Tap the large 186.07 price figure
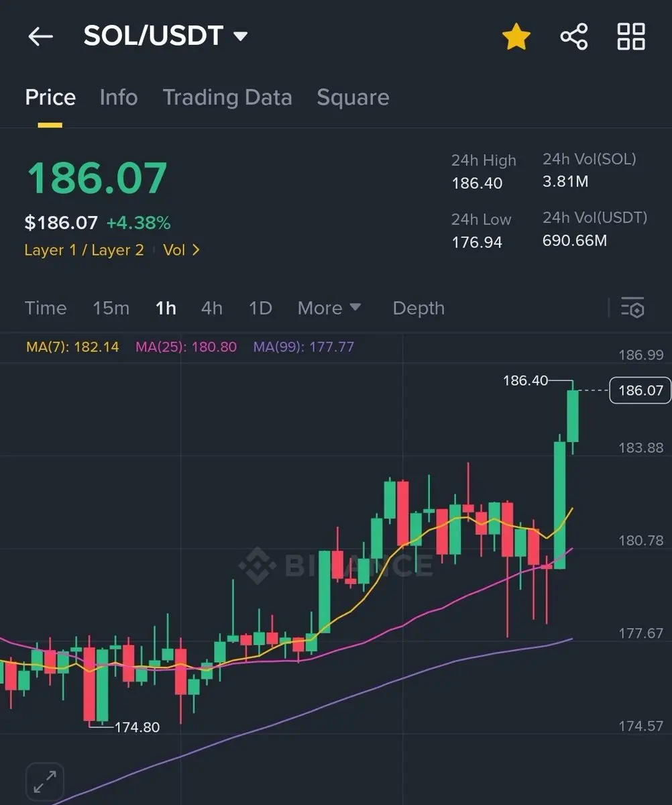The width and height of the screenshot is (672, 805). pos(97,178)
